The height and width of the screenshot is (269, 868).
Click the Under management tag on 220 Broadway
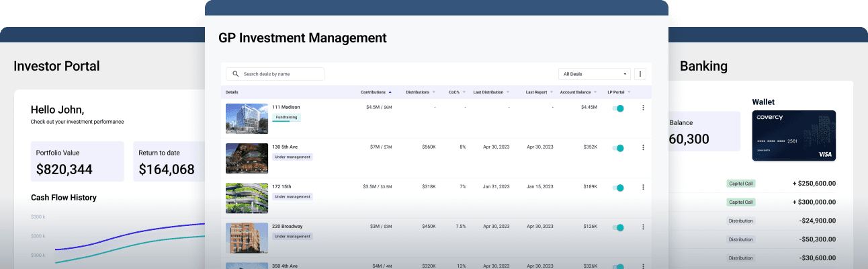click(x=292, y=236)
